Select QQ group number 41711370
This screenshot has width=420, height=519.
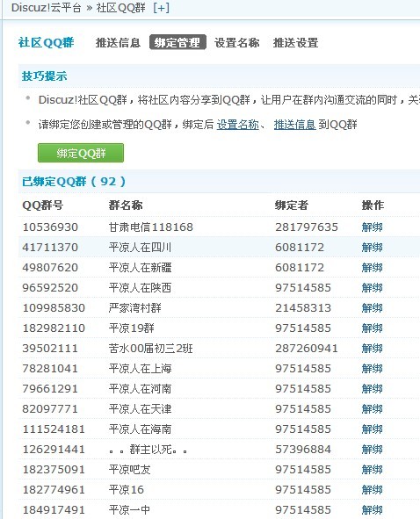coord(50,248)
